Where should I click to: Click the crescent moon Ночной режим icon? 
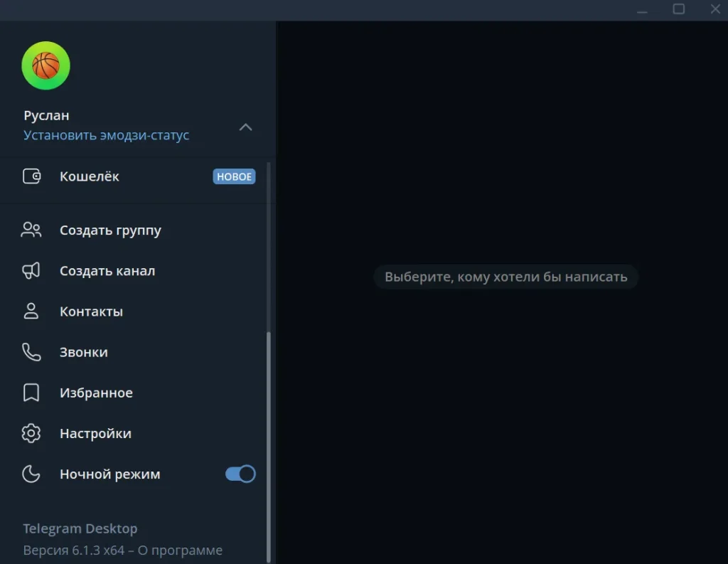(x=31, y=474)
